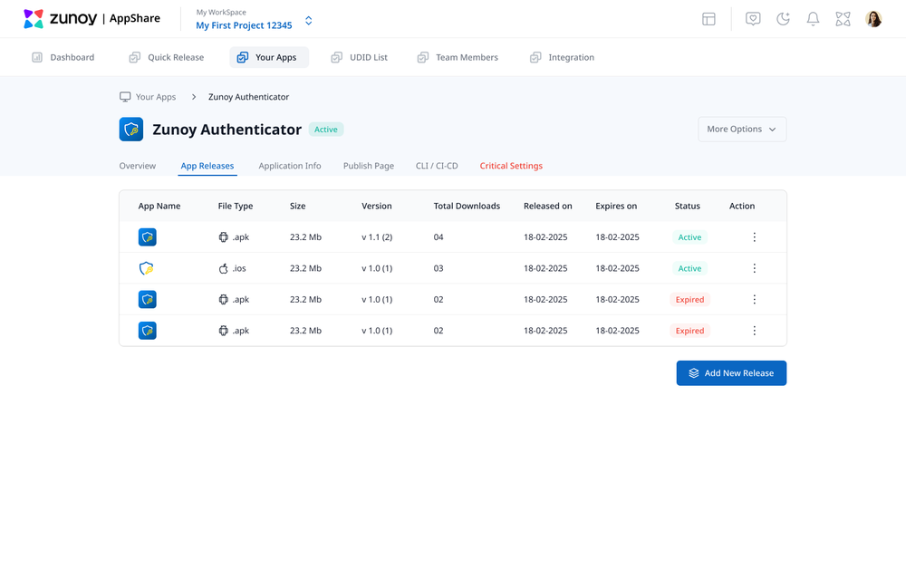The width and height of the screenshot is (906, 588).
Task: Click Version column header
Action: pyautogui.click(x=376, y=206)
